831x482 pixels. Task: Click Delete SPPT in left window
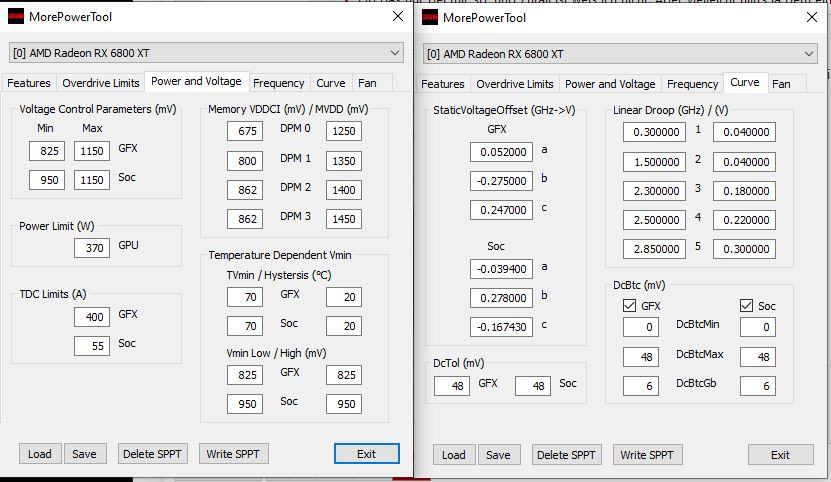(153, 454)
